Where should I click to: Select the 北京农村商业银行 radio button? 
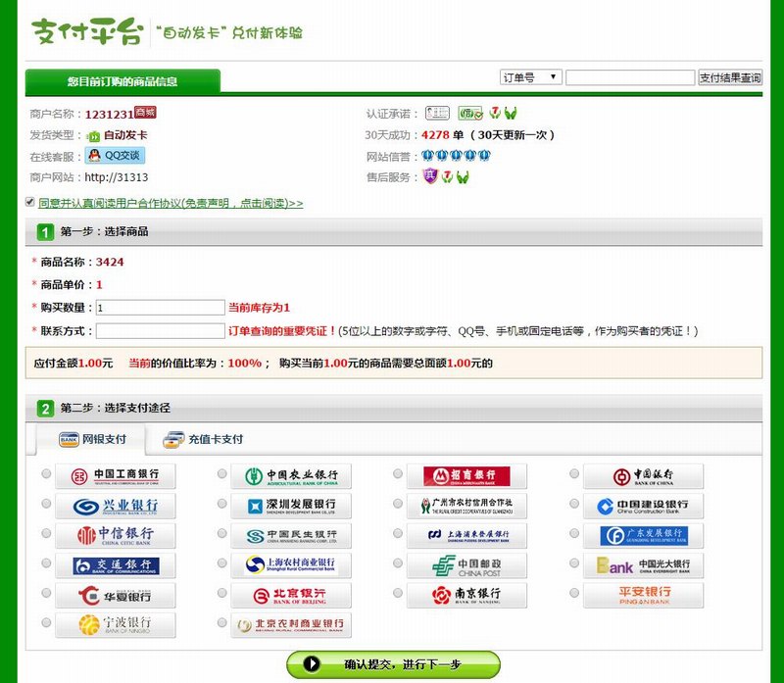(222, 622)
